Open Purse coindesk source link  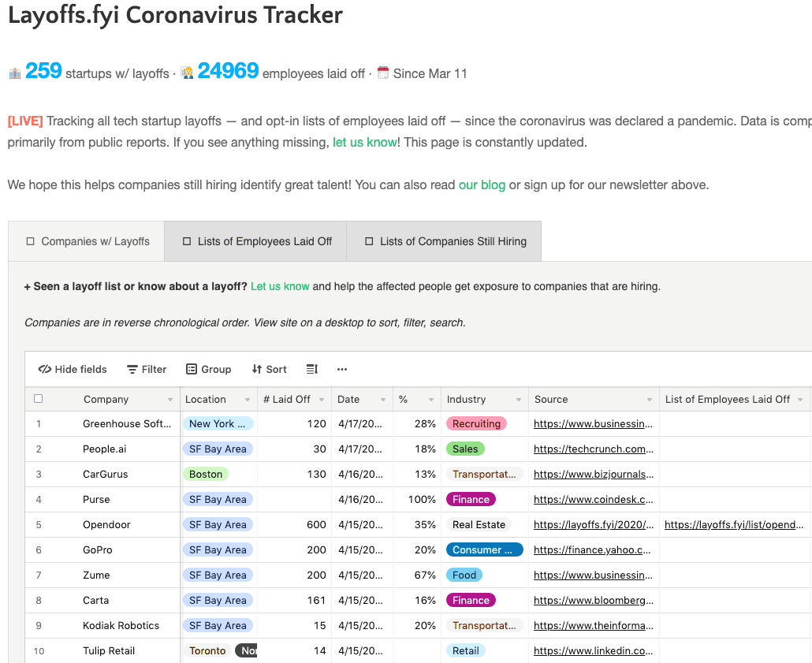click(594, 500)
